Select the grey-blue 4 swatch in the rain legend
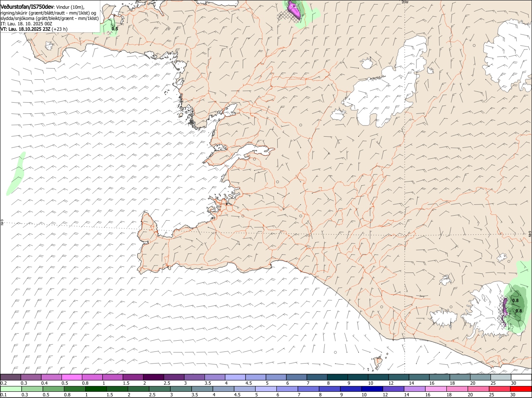 [x=224, y=389]
